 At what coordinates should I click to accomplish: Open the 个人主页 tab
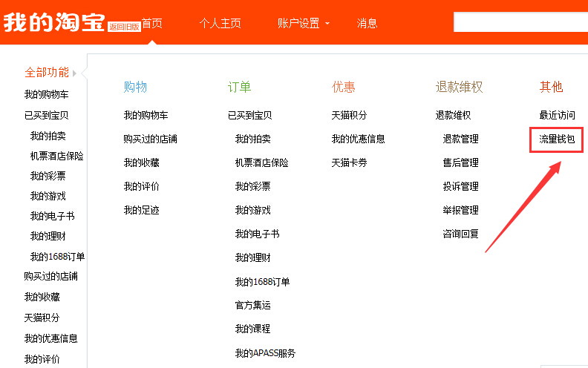[x=220, y=23]
